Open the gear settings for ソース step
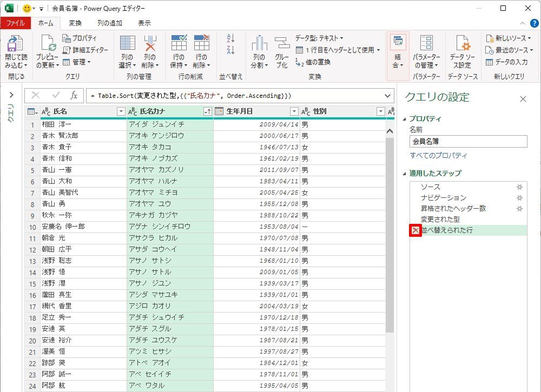 (x=519, y=187)
